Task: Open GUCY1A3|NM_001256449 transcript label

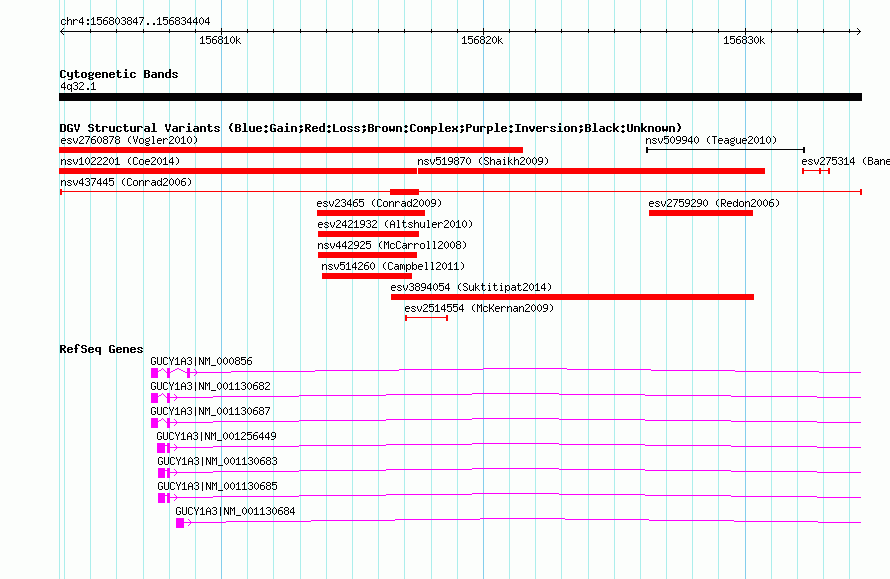Action: [216, 437]
